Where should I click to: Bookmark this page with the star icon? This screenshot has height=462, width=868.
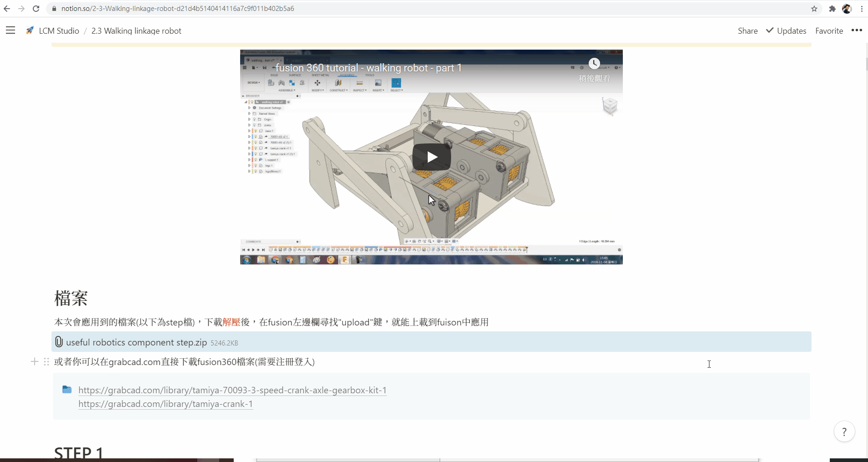tap(814, 9)
